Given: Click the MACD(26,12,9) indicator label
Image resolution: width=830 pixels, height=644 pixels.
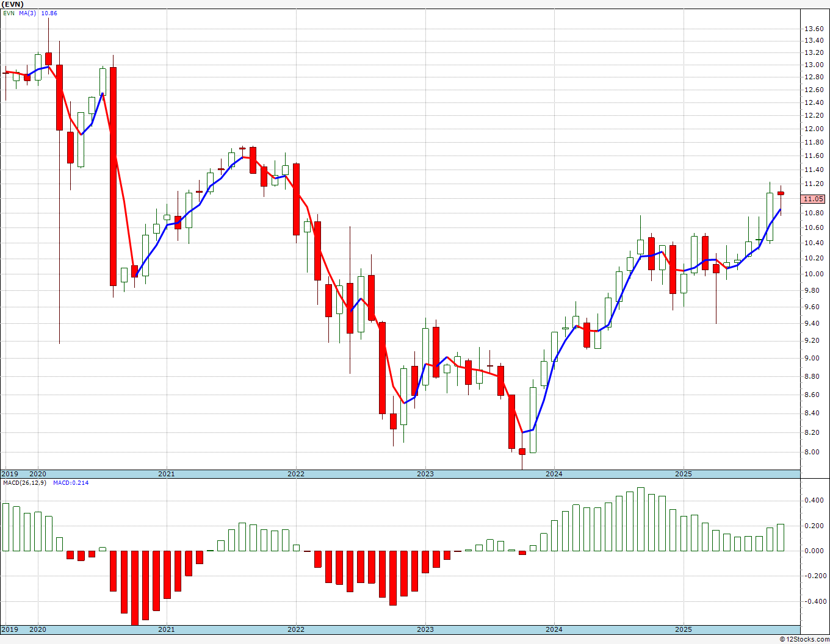Looking at the screenshot, I should click(24, 483).
